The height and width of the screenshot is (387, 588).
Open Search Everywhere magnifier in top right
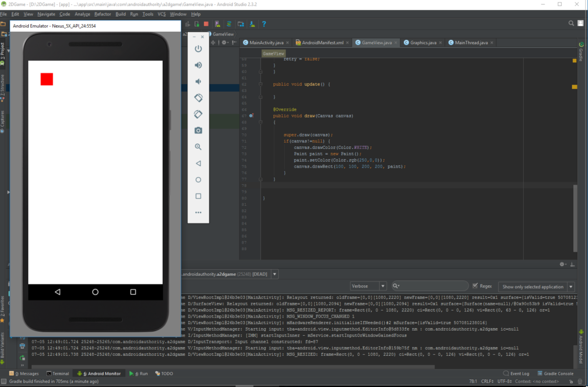tap(570, 24)
